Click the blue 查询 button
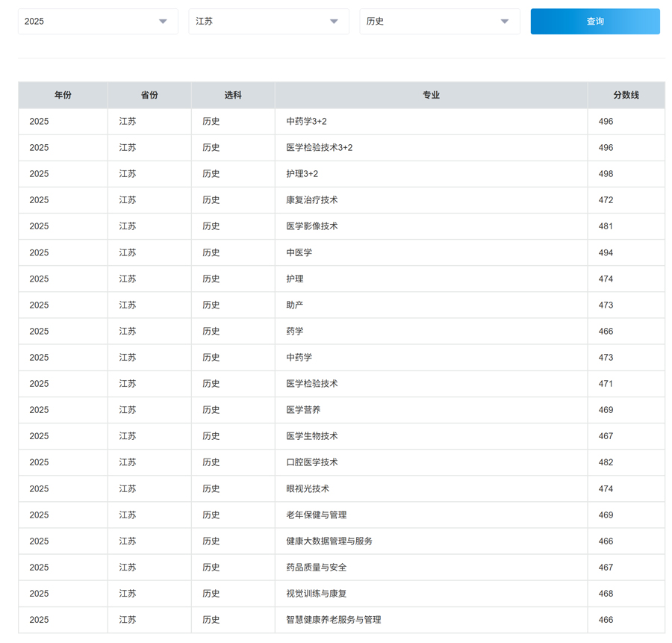The width and height of the screenshot is (672, 643). tap(594, 22)
